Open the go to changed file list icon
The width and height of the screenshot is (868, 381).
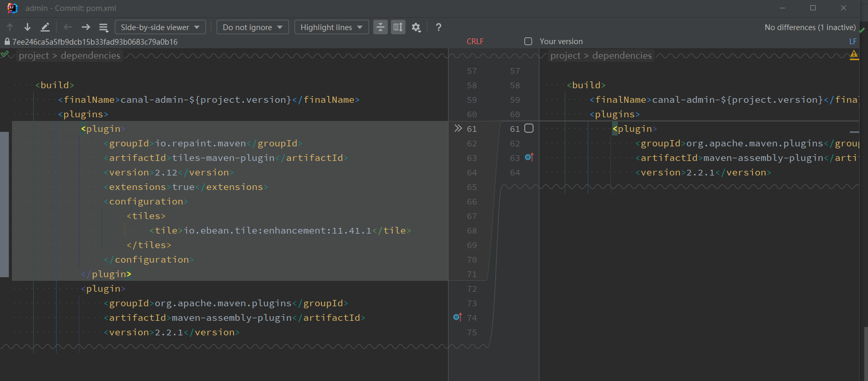click(x=103, y=27)
